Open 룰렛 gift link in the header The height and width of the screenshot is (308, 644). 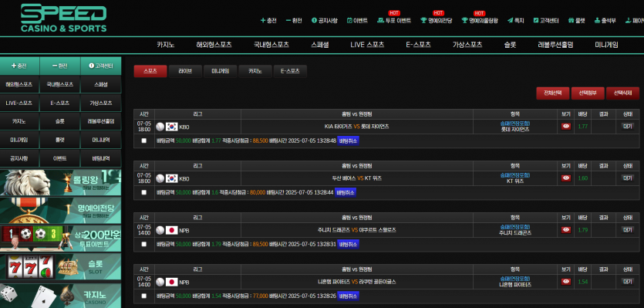pyautogui.click(x=577, y=20)
